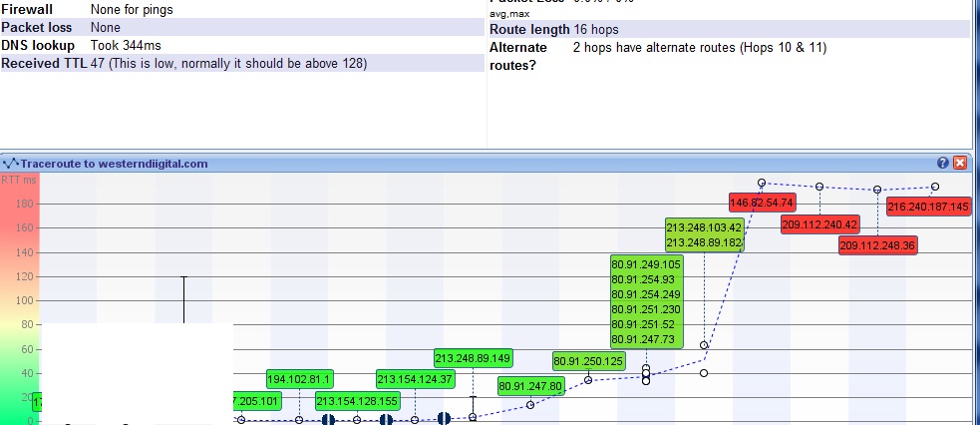This screenshot has width=980, height=425.
Task: Select hop label 213.154.128.155
Action: point(357,401)
